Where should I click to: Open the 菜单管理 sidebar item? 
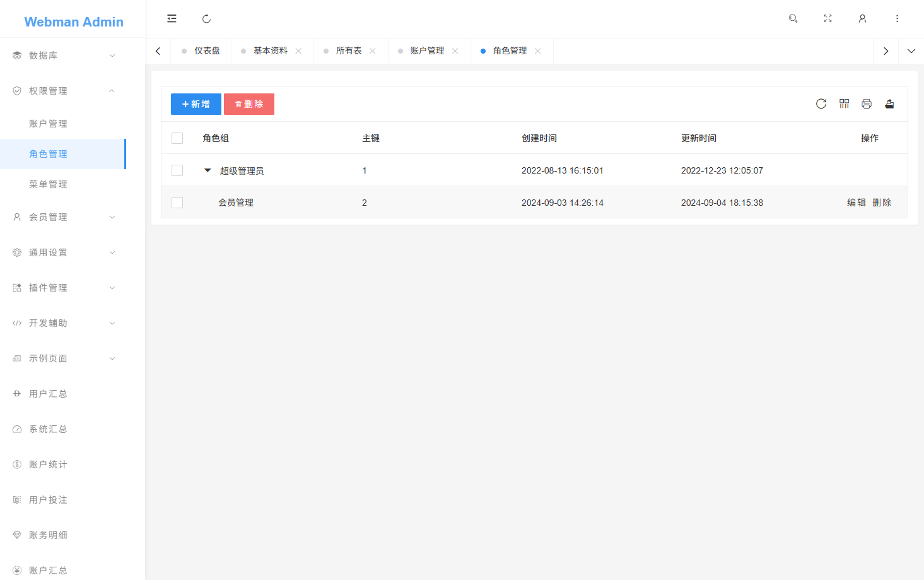[48, 184]
